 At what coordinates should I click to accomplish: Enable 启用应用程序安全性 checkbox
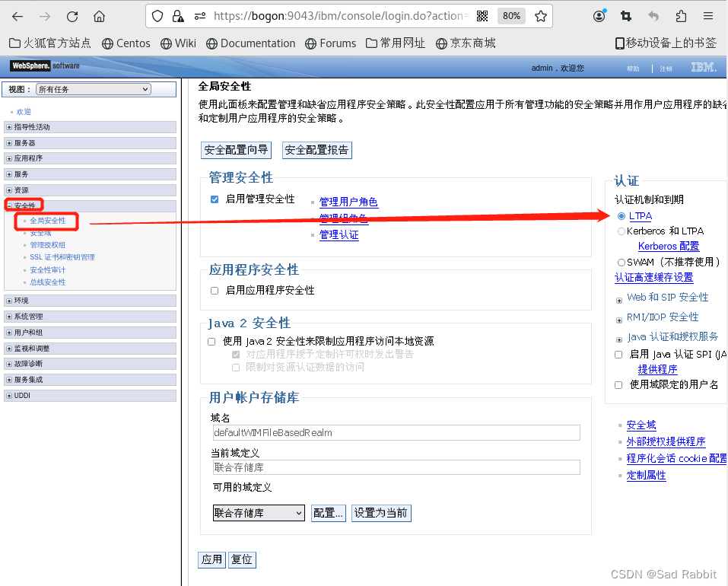(215, 289)
